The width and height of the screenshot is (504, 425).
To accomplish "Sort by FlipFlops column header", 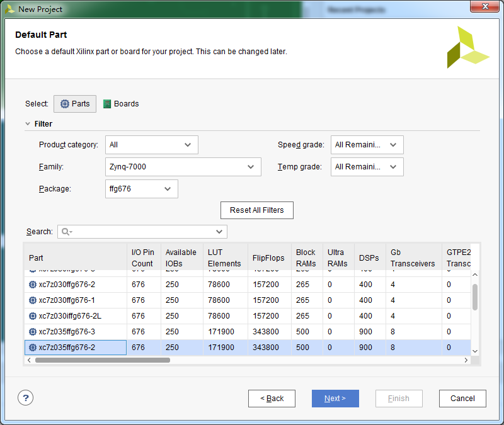I will [x=270, y=258].
